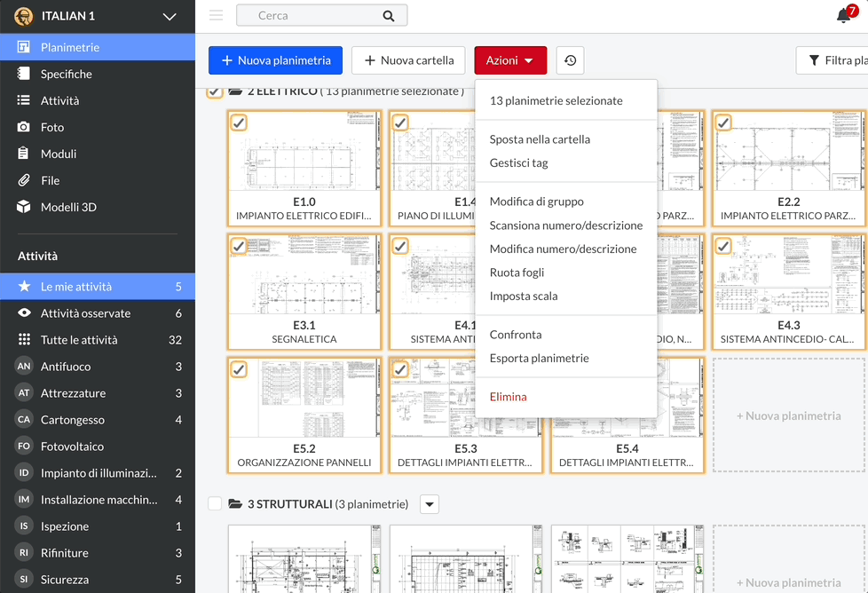Select Elimina in the actions menu

509,397
